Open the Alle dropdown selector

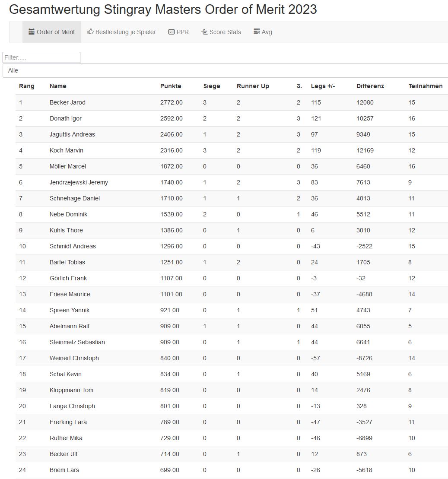coord(225,70)
